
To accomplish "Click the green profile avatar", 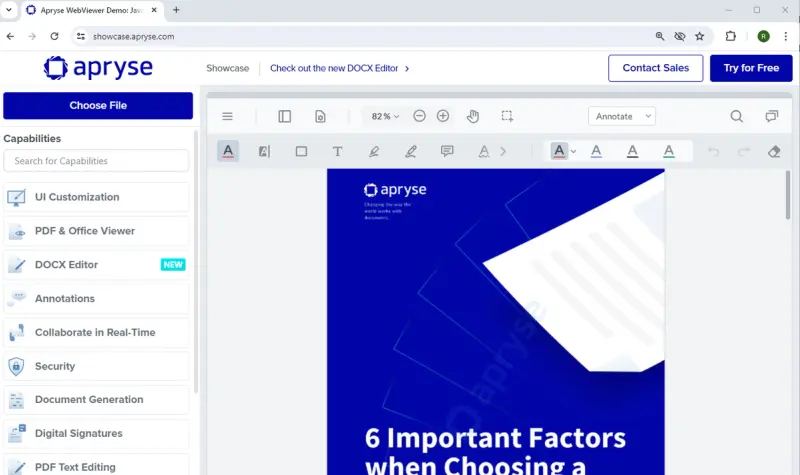I will [x=763, y=36].
